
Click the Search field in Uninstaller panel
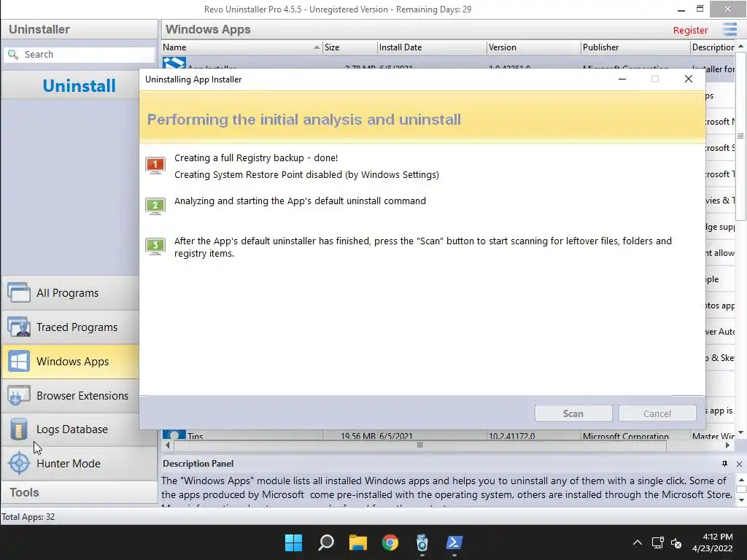point(79,54)
